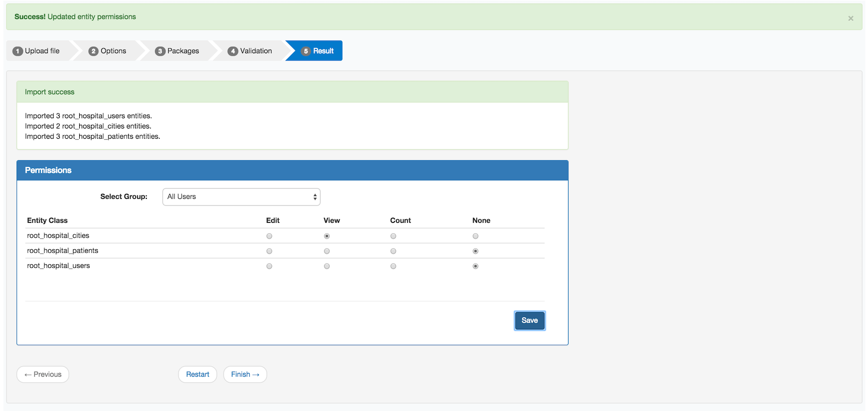Viewport: 868px width, 411px height.
Task: Set root_hospital_cities permission to Edit
Action: 269,236
